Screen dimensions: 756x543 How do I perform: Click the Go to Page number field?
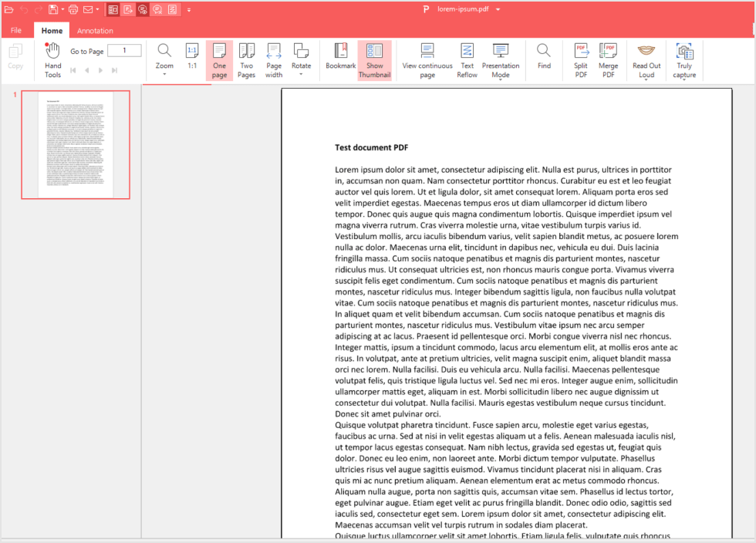[124, 51]
